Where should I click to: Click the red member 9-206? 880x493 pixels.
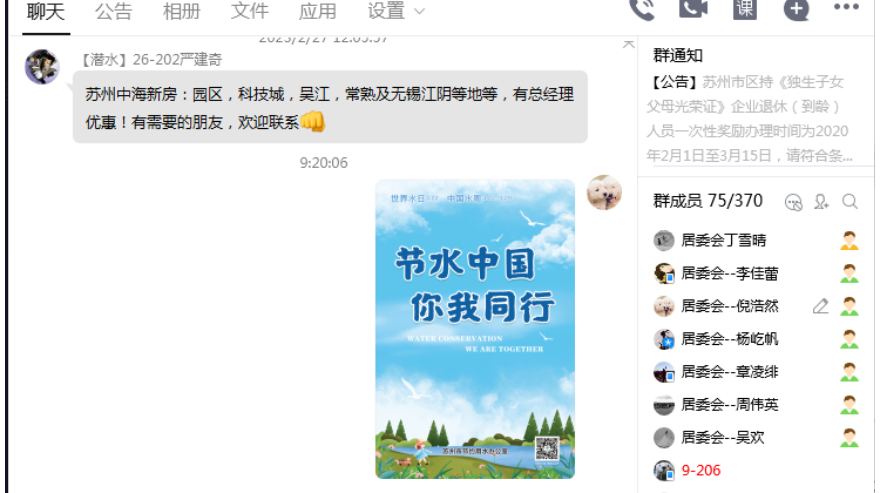[700, 471]
